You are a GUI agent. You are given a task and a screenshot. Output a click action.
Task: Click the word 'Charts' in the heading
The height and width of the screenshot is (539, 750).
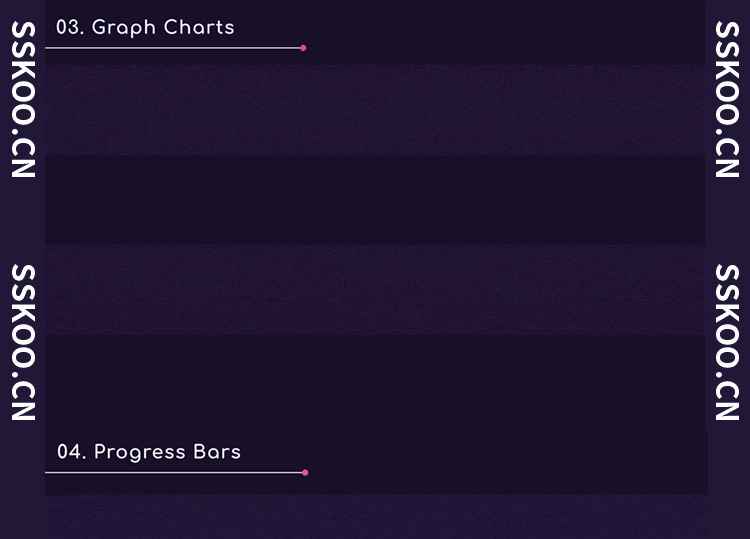198,27
